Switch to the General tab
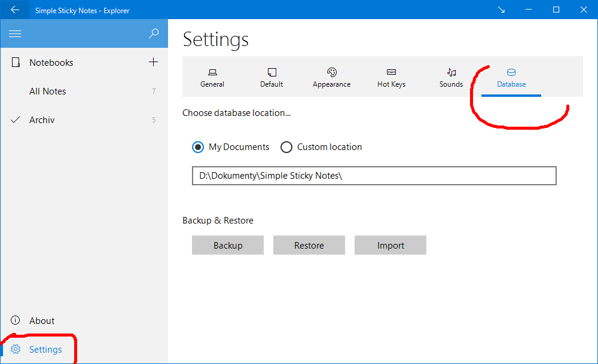 tap(212, 78)
